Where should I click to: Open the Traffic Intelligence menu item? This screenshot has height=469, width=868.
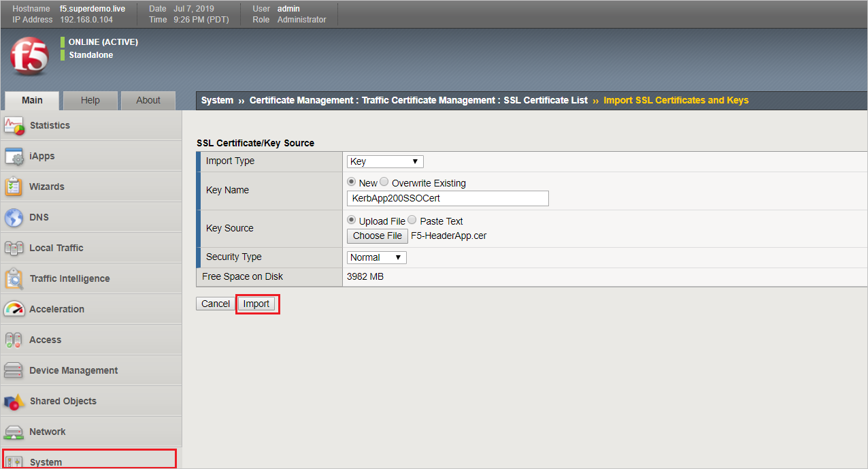[91, 278]
